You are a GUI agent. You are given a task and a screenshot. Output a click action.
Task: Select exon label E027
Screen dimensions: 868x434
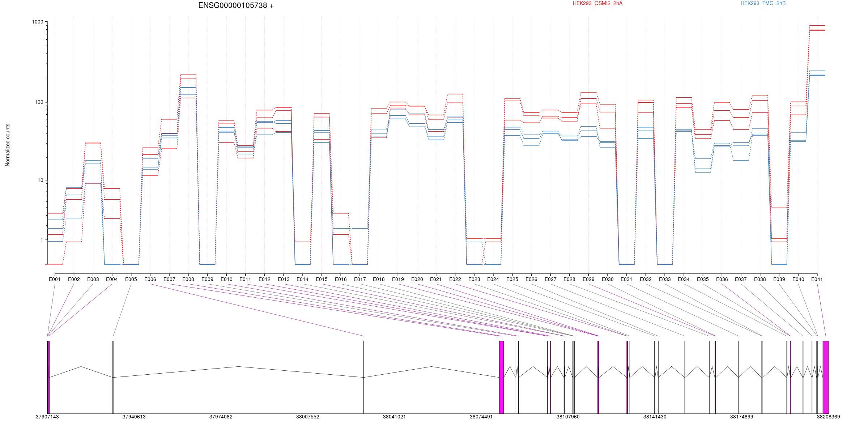[x=550, y=279]
